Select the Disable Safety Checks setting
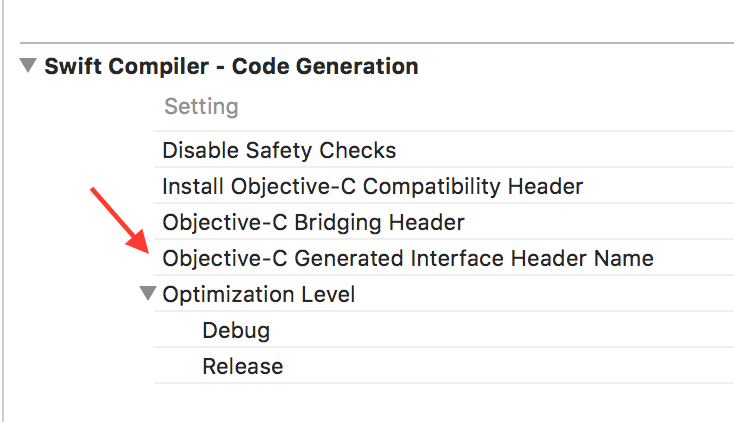Screen dimensions: 734x422 tap(279, 151)
